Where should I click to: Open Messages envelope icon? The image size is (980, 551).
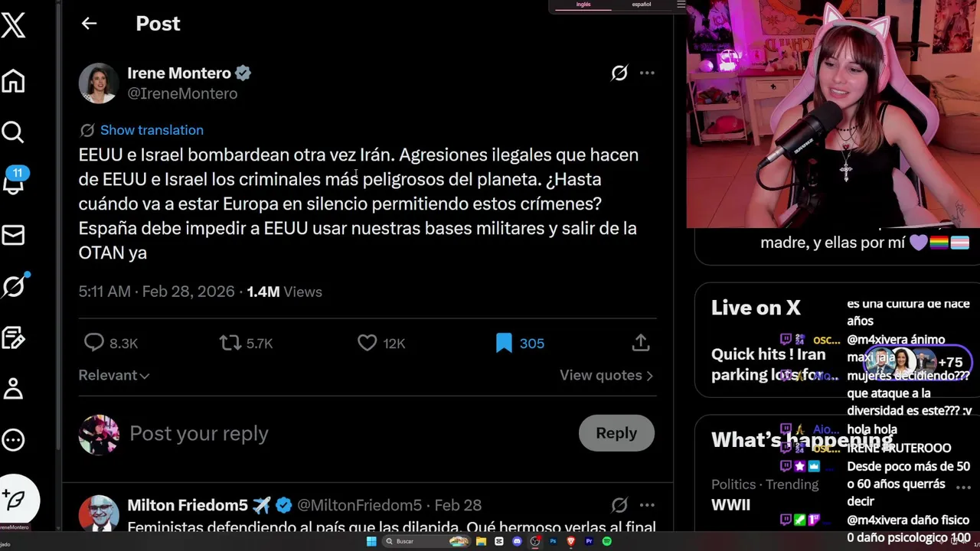[13, 235]
